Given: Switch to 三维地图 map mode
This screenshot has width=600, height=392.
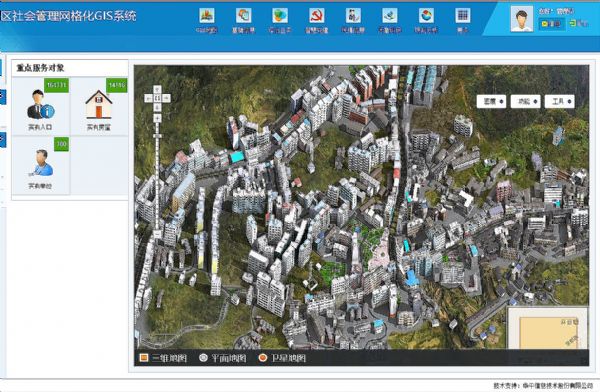Looking at the screenshot, I should [163, 358].
